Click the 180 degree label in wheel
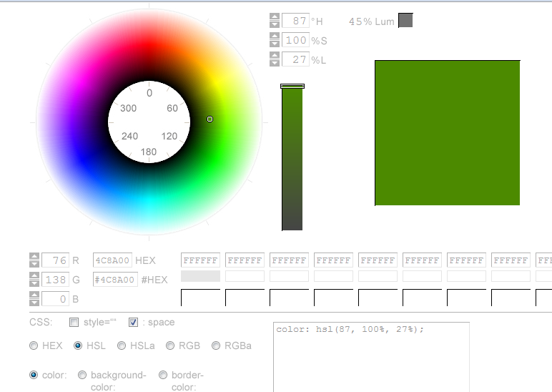552x392 pixels. 149,152
